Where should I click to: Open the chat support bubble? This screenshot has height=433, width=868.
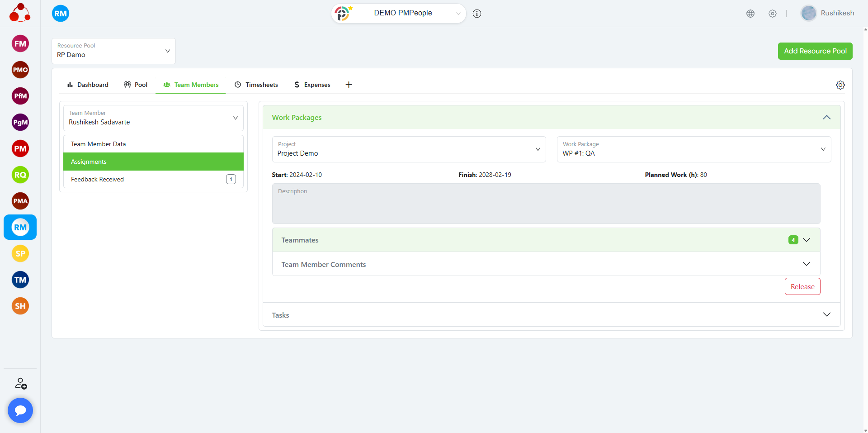(20, 410)
